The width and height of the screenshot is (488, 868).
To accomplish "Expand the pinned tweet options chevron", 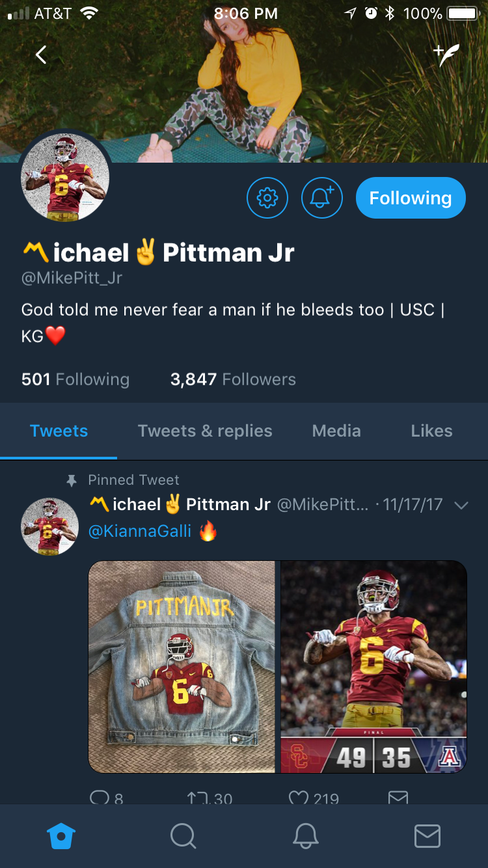I will click(461, 506).
